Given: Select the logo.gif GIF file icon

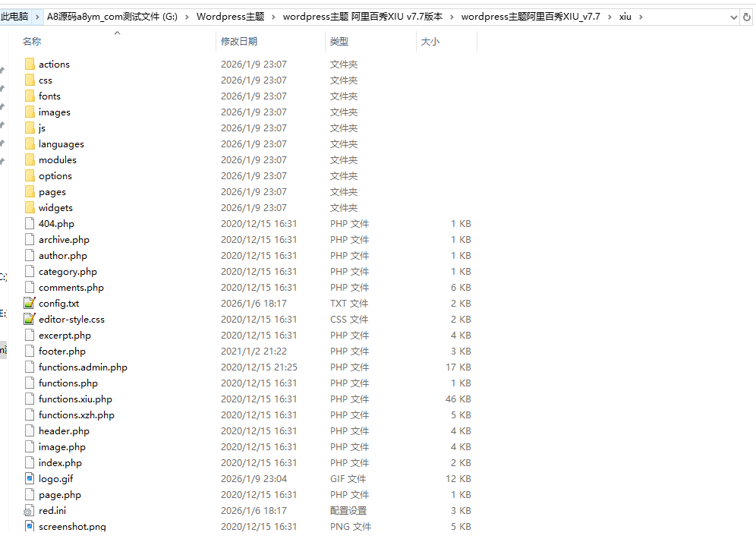Looking at the screenshot, I should coord(29,478).
